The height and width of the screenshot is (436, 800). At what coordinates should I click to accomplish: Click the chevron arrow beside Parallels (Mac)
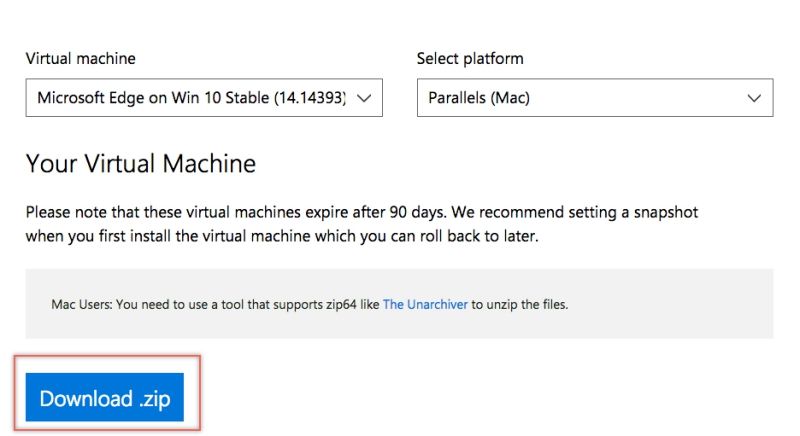click(754, 98)
